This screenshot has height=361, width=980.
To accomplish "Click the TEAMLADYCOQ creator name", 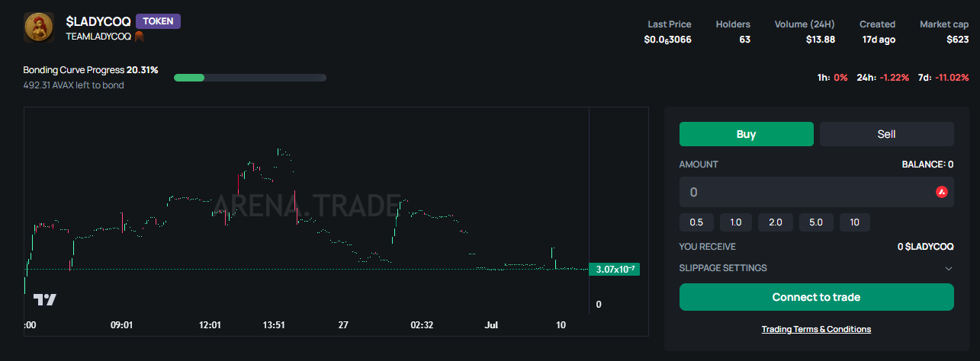I will click(x=99, y=36).
